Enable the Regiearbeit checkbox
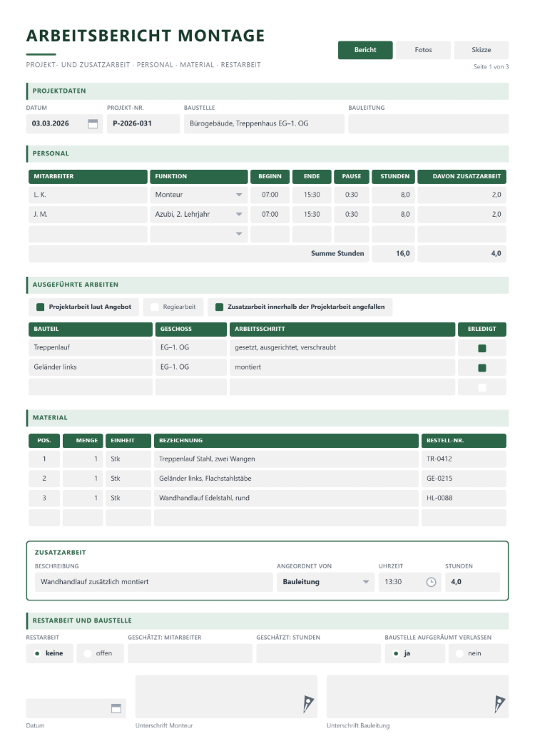 tap(154, 307)
